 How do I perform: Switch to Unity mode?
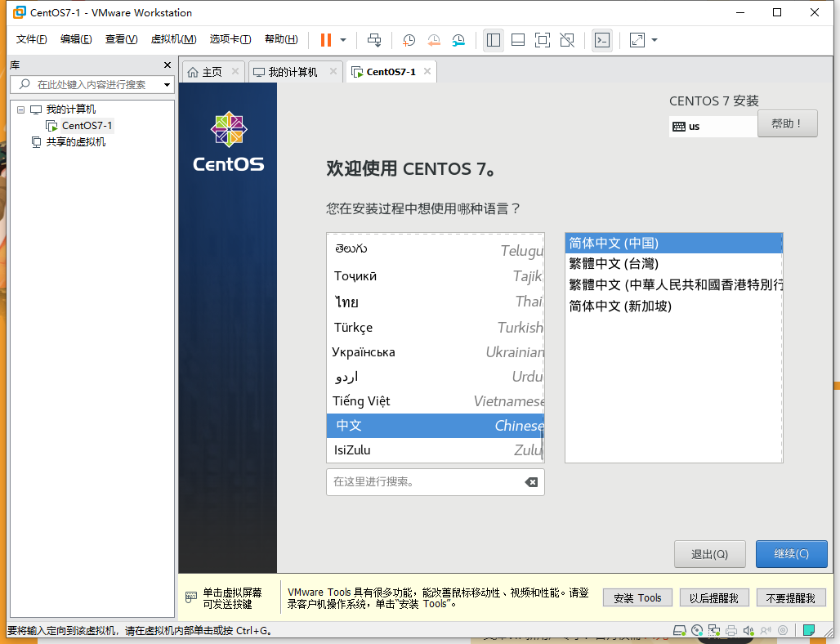pos(567,40)
